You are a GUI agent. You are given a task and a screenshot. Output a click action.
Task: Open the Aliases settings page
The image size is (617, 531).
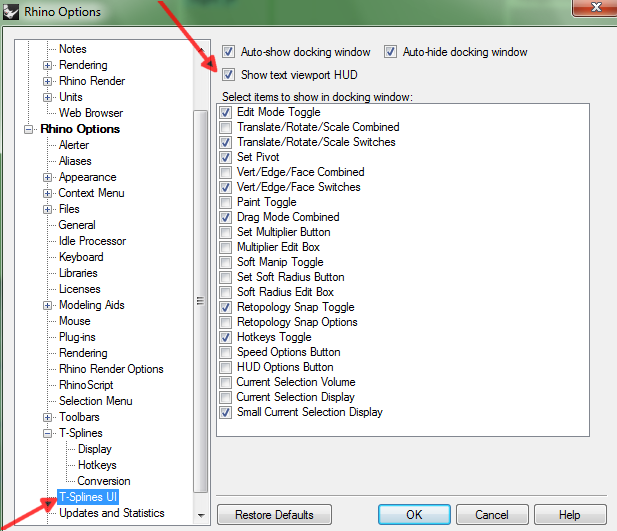(x=75, y=161)
